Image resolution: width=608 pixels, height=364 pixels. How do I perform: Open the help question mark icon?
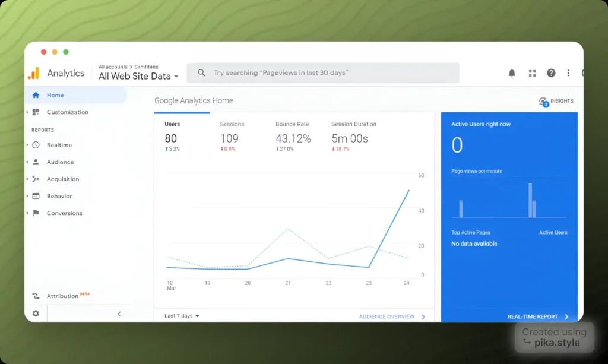[551, 73]
